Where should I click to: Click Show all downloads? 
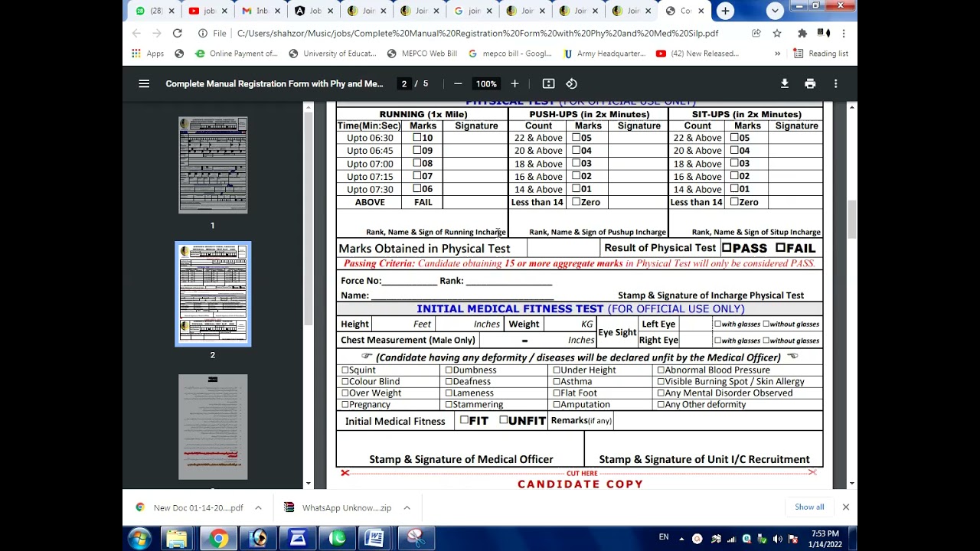pyautogui.click(x=809, y=507)
